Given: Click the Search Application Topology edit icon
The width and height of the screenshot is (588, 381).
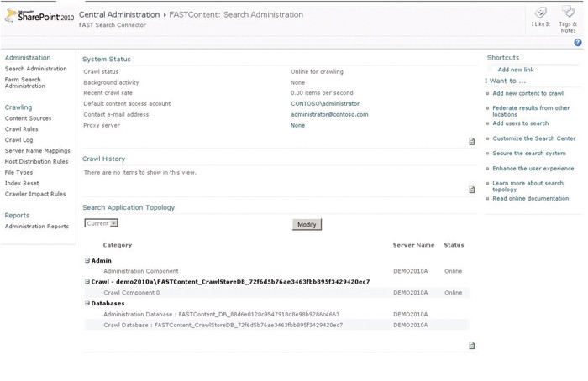Looking at the screenshot, I should pyautogui.click(x=472, y=346).
